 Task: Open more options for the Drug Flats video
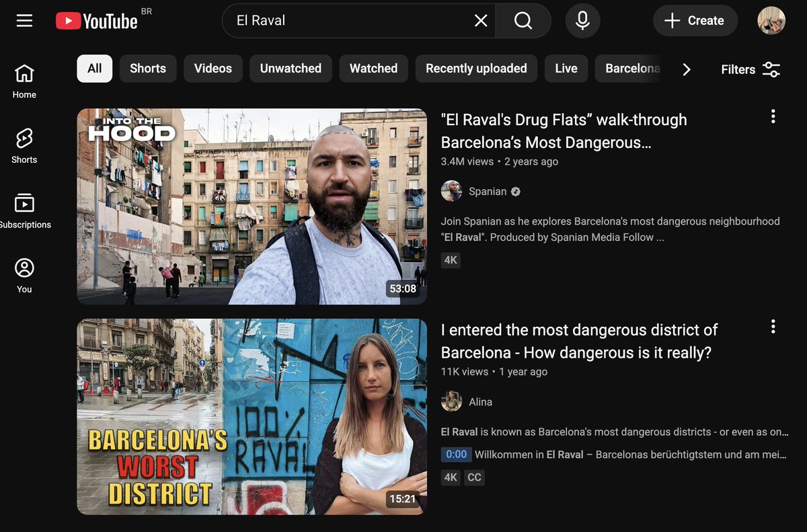[773, 116]
